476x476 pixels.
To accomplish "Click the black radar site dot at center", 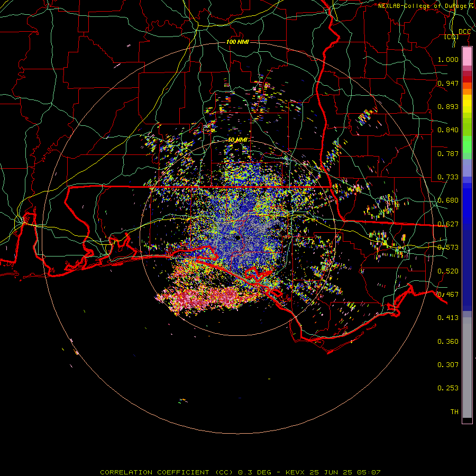I will point(237,238).
